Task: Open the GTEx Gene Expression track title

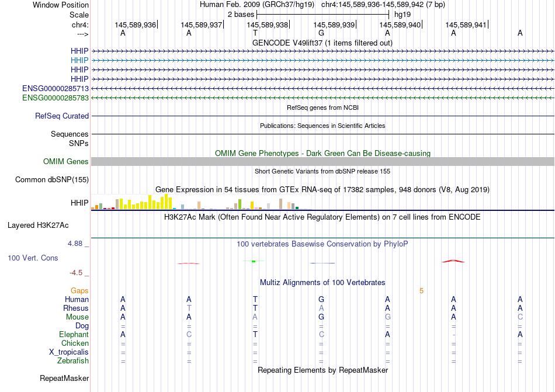Action: 322,190
